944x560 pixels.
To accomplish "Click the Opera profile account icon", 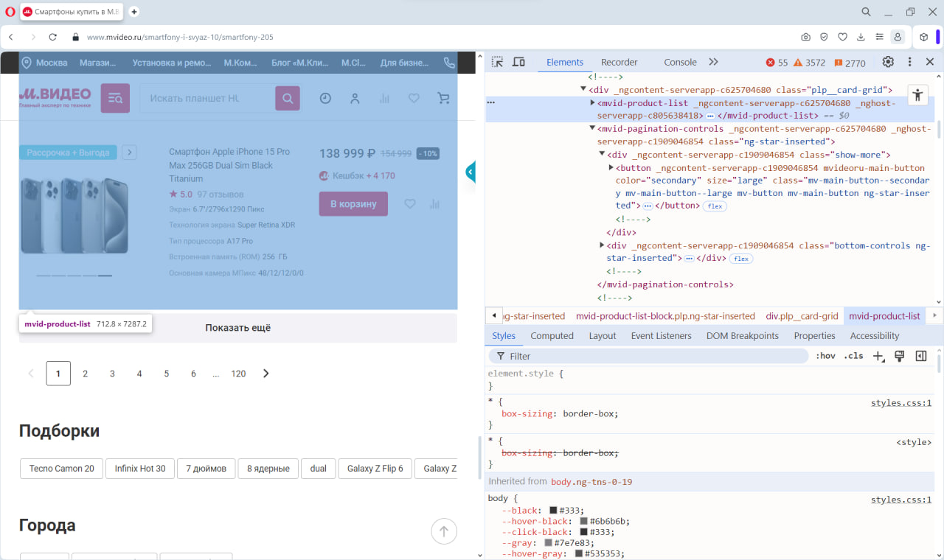I will pyautogui.click(x=898, y=37).
